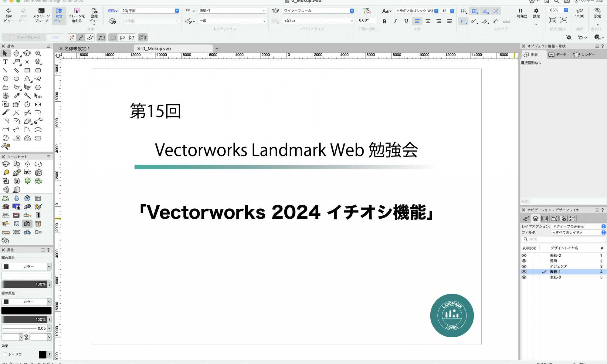This screenshot has height=364, width=607.
Task: Select the Oval tool
Action: coord(16,79)
